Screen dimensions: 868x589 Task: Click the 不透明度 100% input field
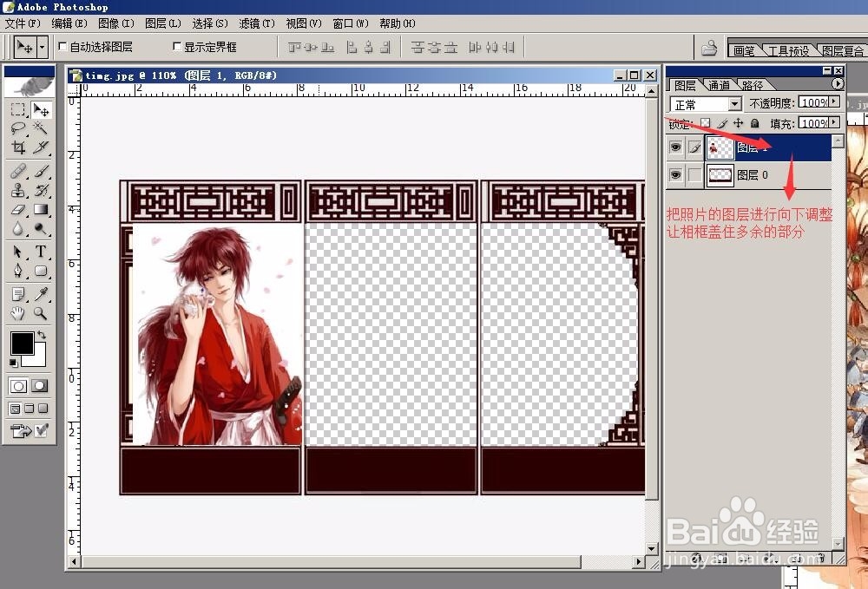(x=814, y=101)
